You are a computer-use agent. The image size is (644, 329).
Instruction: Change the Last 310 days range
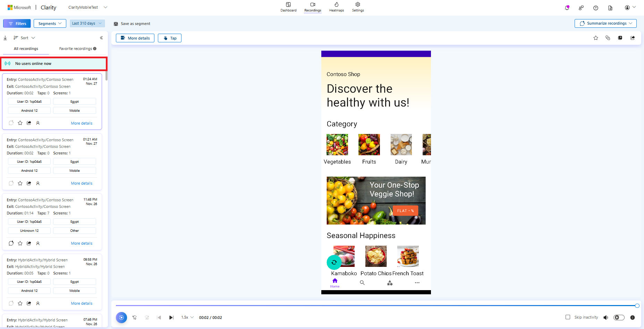pos(87,23)
